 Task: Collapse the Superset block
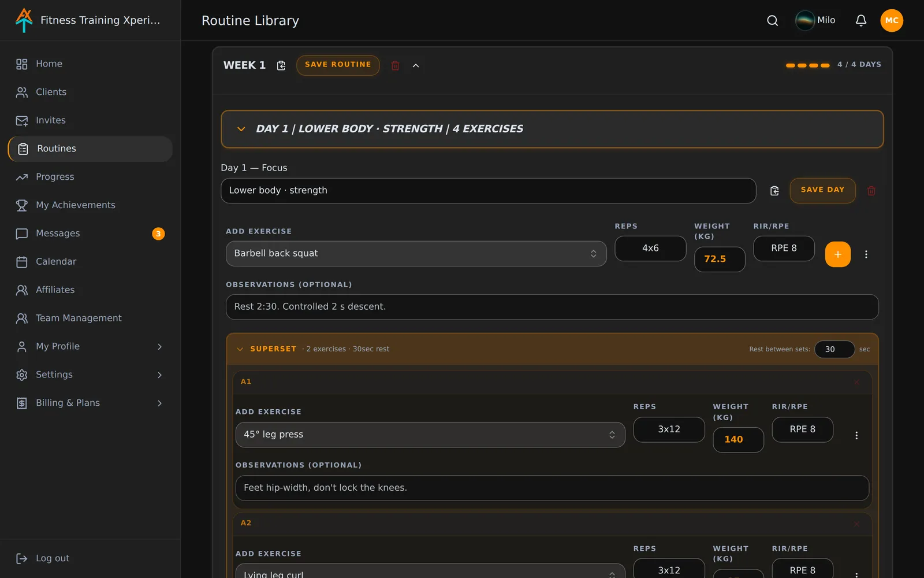click(240, 349)
